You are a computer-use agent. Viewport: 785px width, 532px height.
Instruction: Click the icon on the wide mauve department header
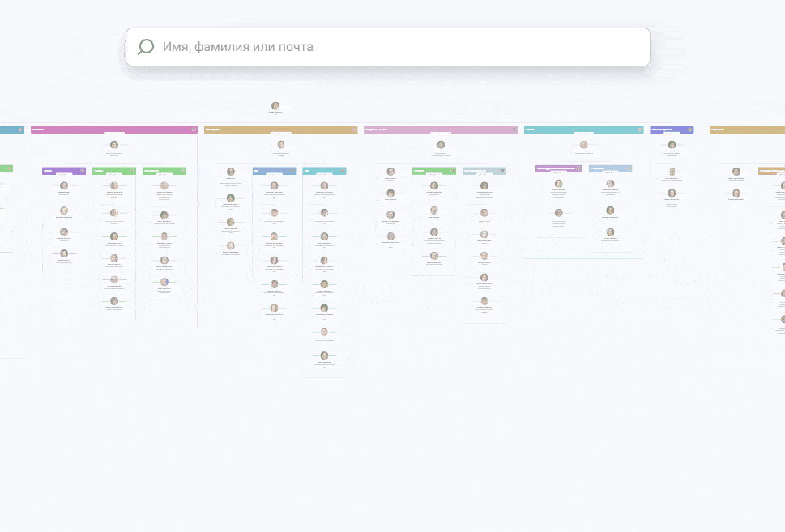click(x=514, y=130)
